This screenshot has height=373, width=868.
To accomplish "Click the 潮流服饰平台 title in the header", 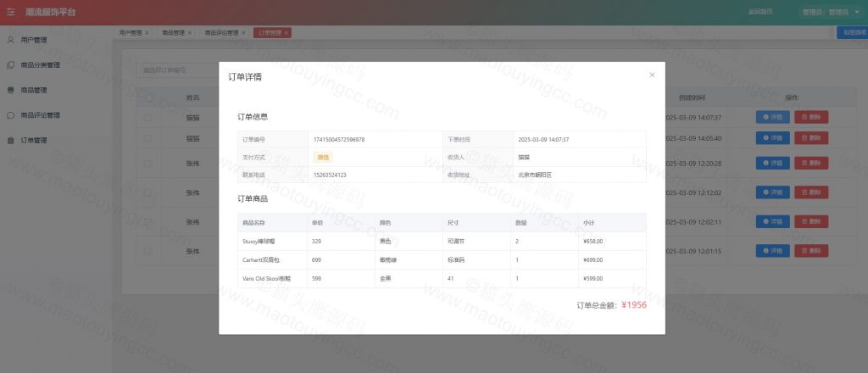I will click(50, 12).
